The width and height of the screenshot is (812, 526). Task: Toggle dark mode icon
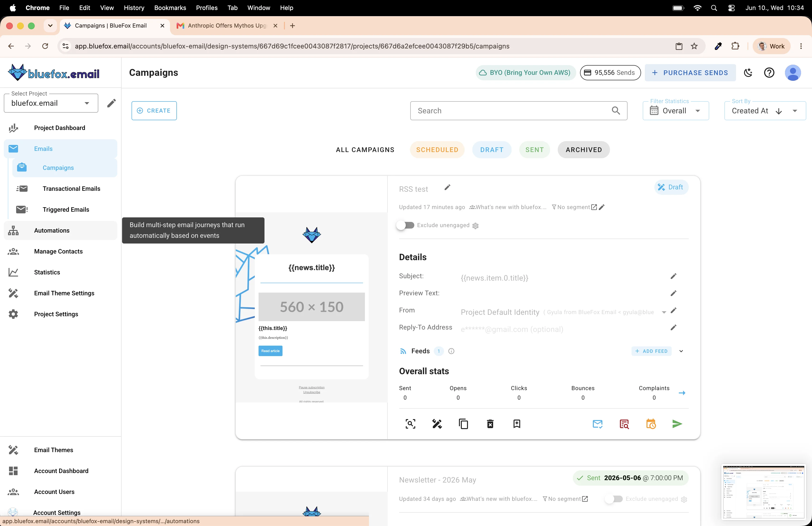tap(748, 73)
